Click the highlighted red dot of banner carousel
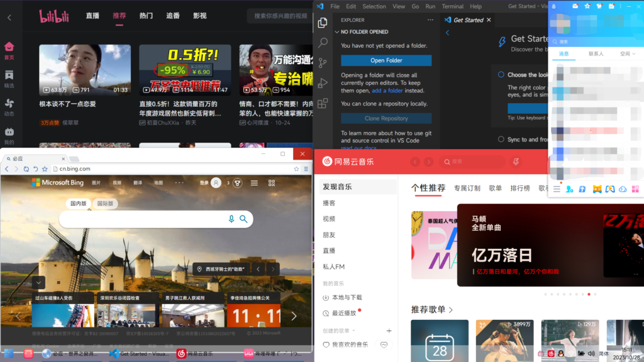 pos(589,294)
